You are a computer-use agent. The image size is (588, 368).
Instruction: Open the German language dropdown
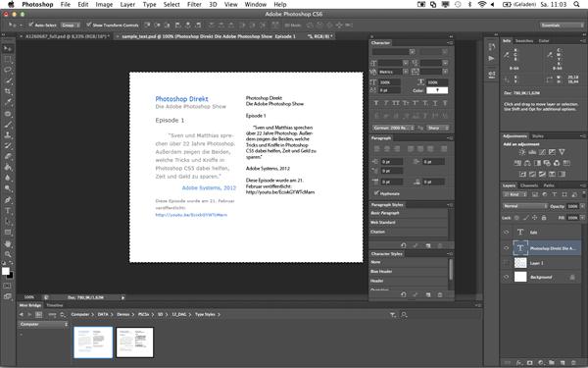tap(393, 128)
